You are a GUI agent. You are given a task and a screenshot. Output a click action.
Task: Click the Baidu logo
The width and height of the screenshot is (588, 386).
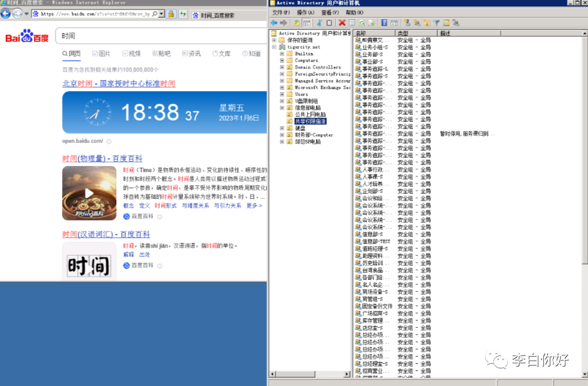(27, 36)
